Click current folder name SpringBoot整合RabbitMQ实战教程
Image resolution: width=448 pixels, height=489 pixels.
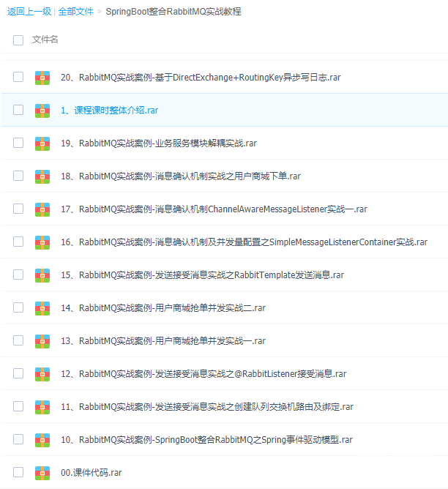[173, 12]
